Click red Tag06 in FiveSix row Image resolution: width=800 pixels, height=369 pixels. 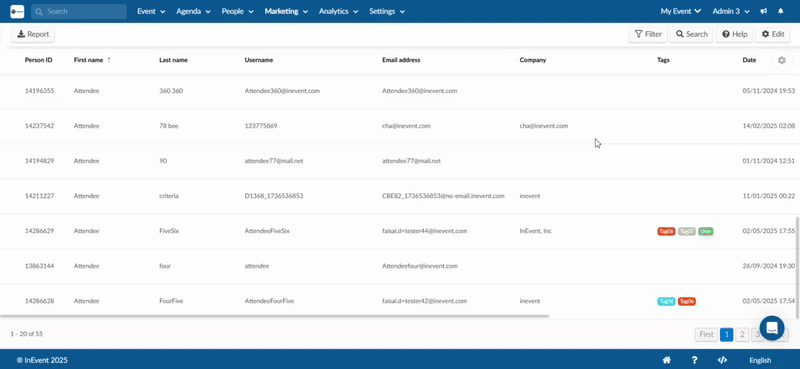666,231
